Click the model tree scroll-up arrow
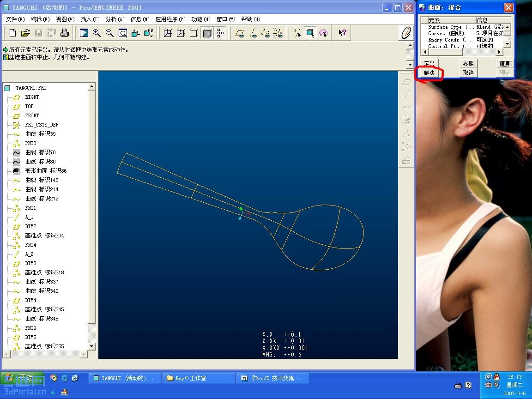532x399 pixels. click(x=91, y=87)
